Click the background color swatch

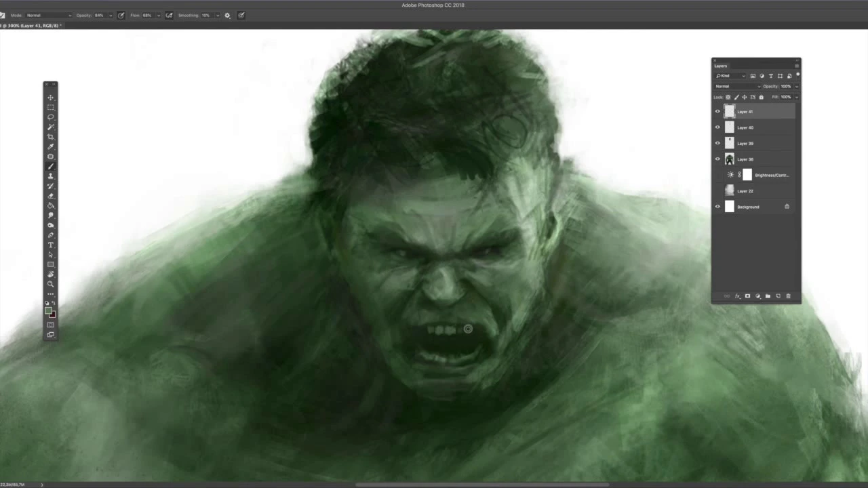click(x=53, y=315)
